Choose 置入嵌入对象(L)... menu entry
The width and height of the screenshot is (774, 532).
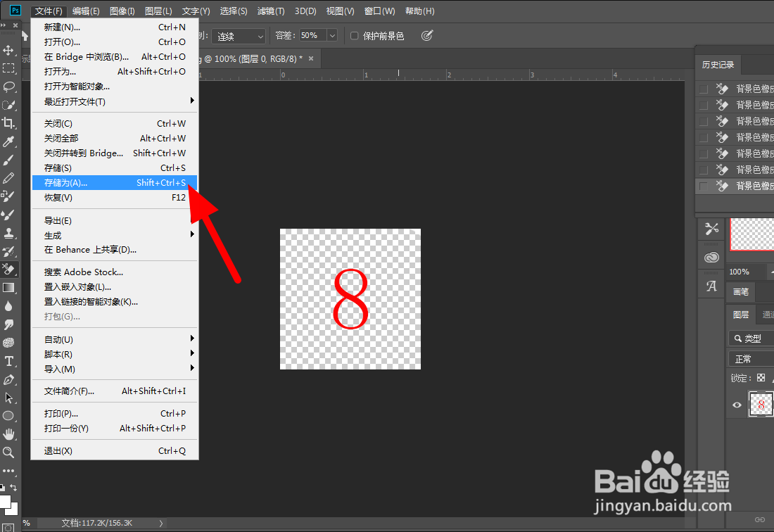pos(115,286)
